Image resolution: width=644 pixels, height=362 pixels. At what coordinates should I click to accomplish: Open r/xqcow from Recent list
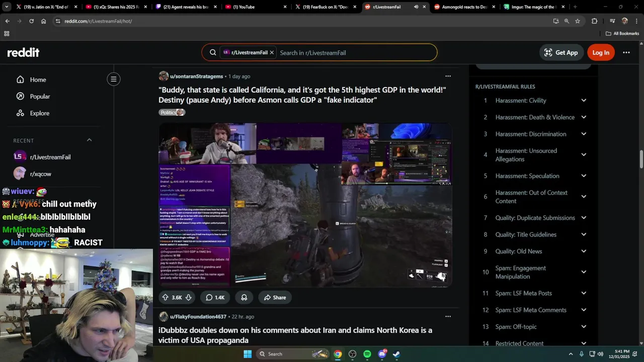coord(40,174)
